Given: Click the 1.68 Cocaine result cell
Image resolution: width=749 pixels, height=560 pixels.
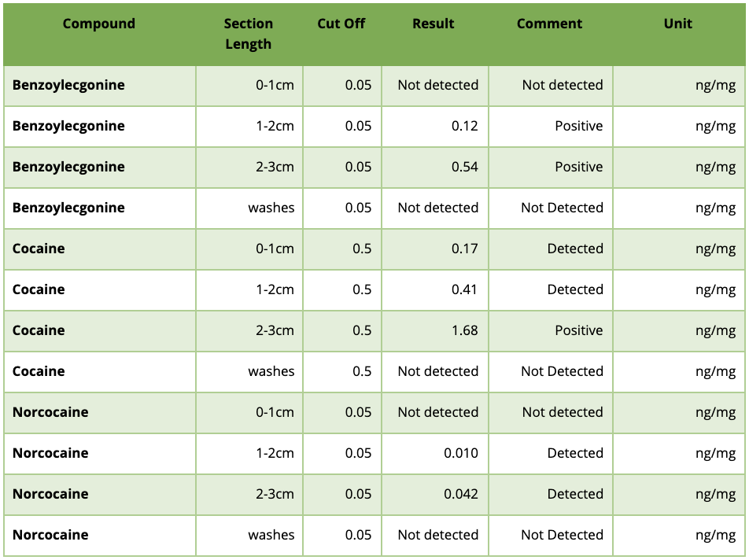Looking at the screenshot, I should point(465,330).
